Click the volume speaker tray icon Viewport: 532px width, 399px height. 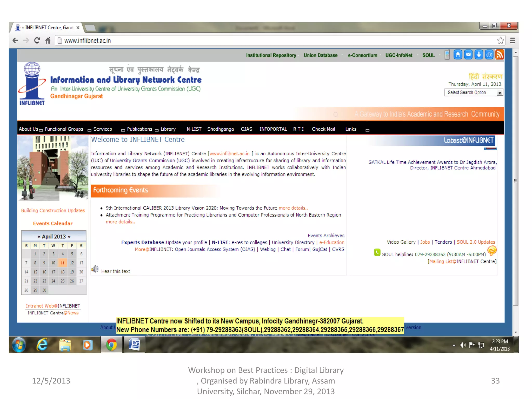coord(463,345)
